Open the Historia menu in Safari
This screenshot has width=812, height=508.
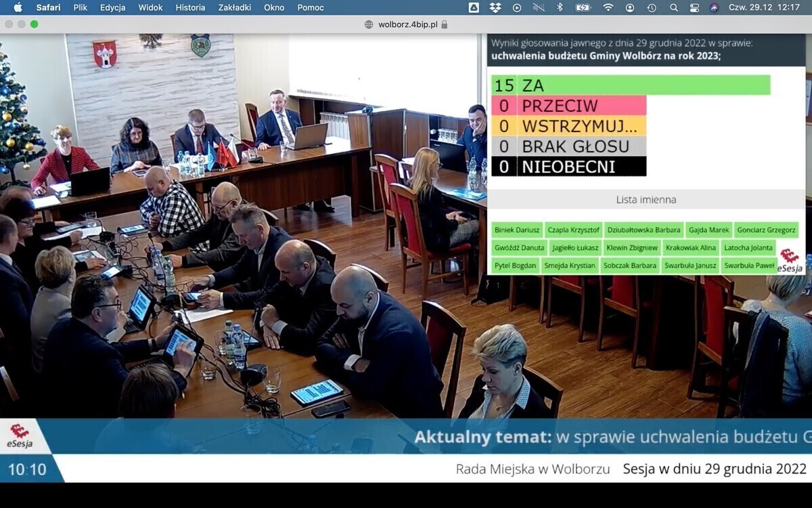coord(190,7)
